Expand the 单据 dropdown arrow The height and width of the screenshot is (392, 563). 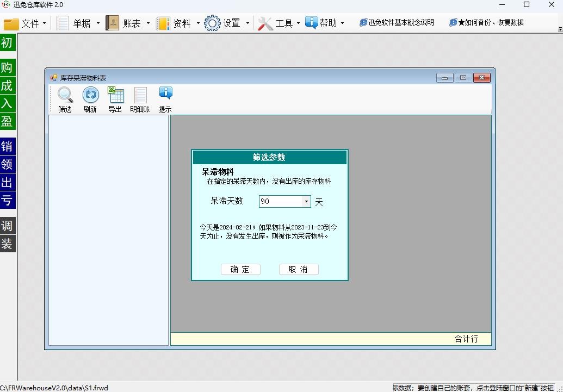pyautogui.click(x=98, y=23)
